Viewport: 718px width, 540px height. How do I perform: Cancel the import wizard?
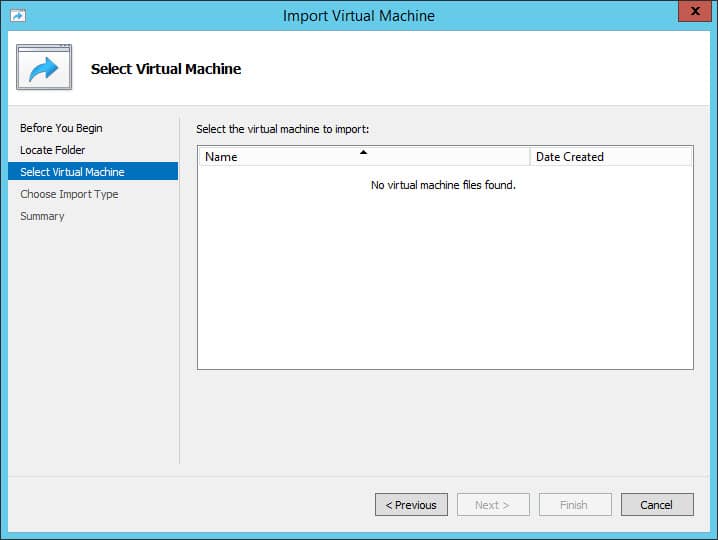(657, 505)
